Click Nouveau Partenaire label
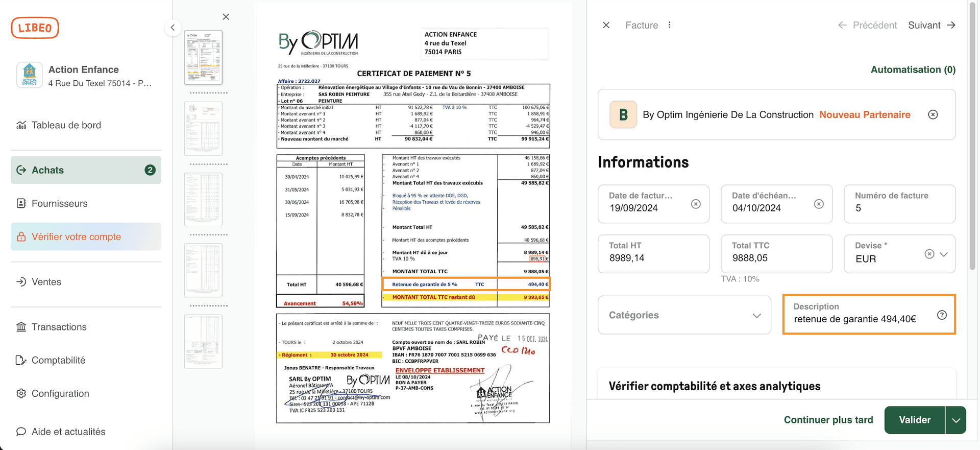980x450 pixels. pyautogui.click(x=865, y=115)
